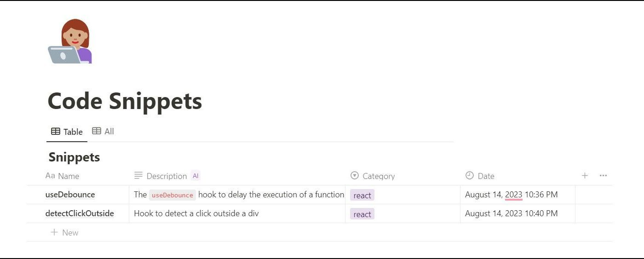Add a new row with New button
The height and width of the screenshot is (259, 644).
(64, 232)
